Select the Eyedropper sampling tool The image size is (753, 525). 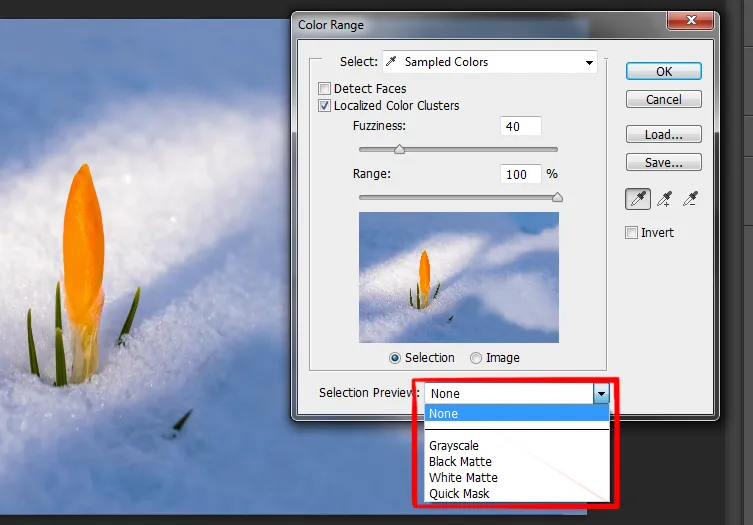(638, 199)
